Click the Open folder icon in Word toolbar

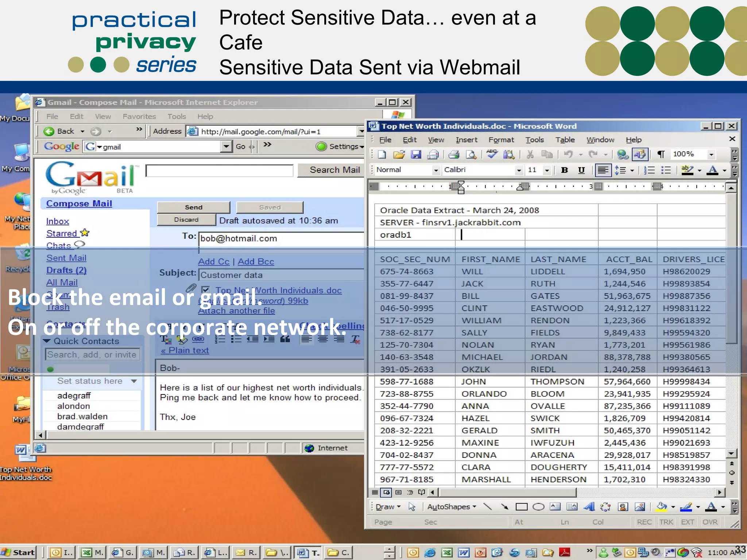[399, 155]
